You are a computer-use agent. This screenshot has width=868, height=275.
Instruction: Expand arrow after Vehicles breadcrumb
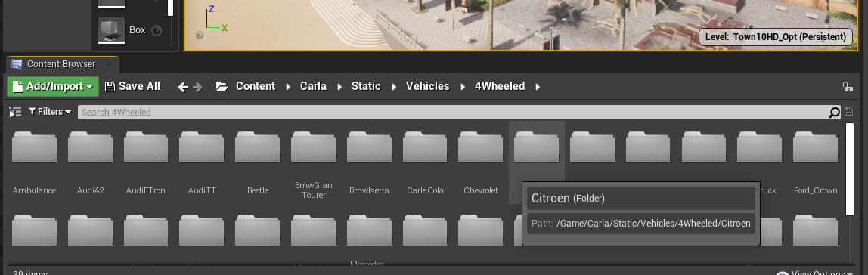462,87
